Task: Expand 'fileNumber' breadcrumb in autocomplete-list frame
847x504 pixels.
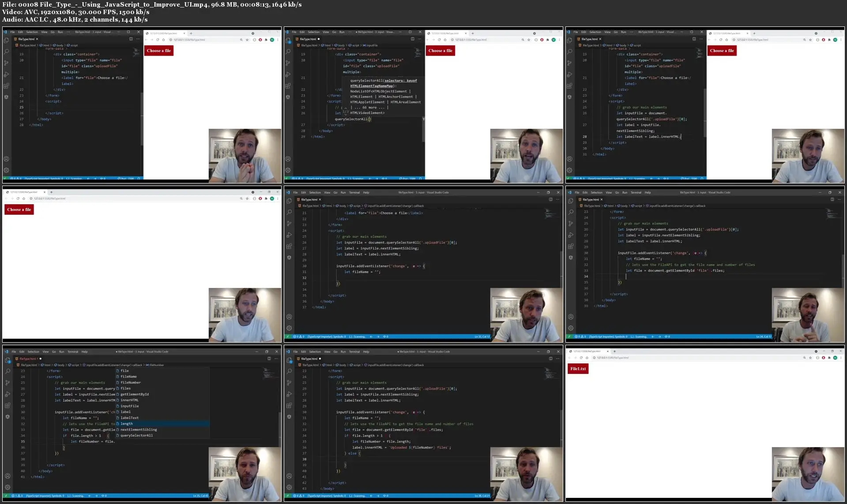Action: (x=155, y=365)
